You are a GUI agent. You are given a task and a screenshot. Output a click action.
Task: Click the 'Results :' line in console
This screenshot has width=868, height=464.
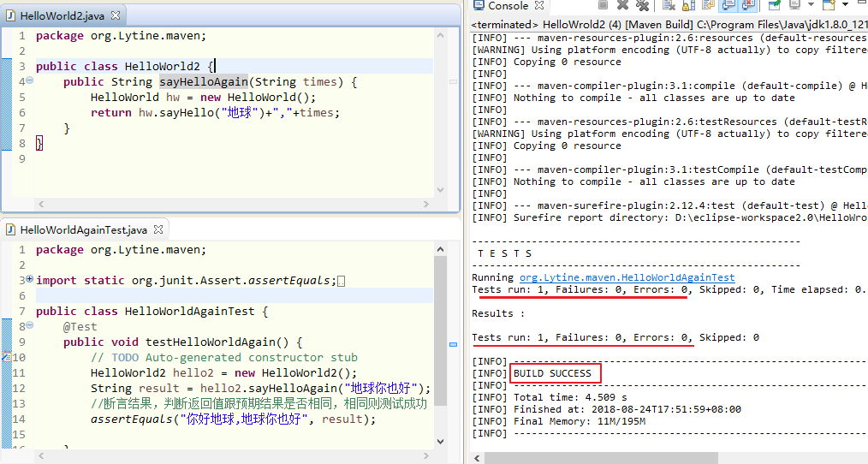coord(498,313)
